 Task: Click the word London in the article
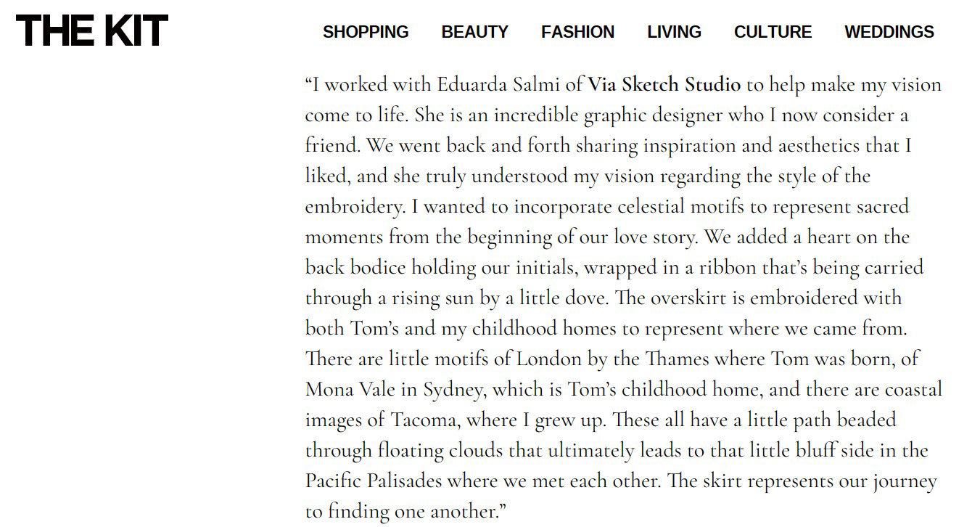[549, 359]
